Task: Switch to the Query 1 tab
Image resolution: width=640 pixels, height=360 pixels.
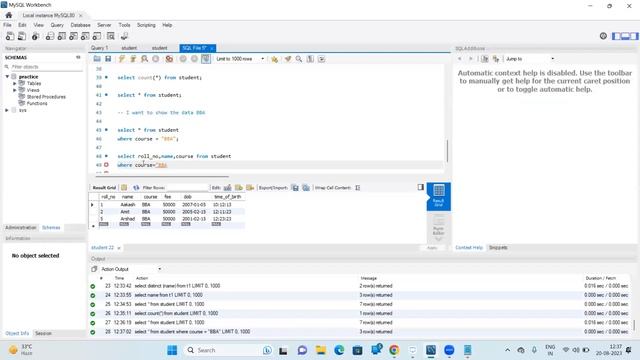Action: pos(100,48)
